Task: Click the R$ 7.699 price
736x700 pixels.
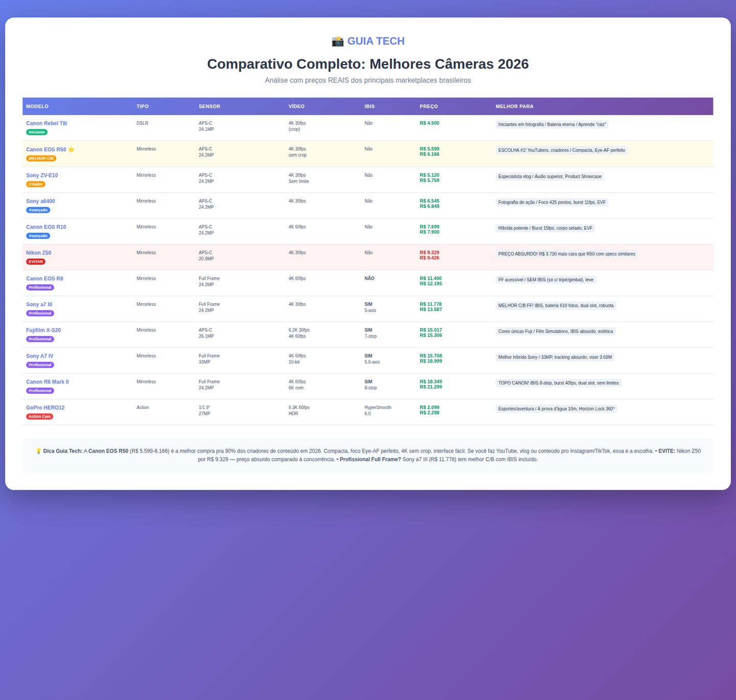Action: click(429, 227)
